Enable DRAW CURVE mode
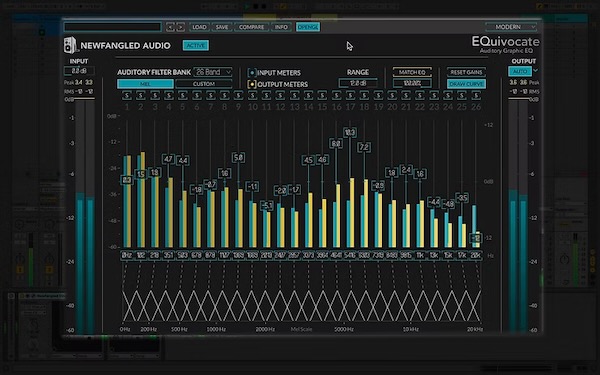This screenshot has width=600, height=375. click(466, 84)
